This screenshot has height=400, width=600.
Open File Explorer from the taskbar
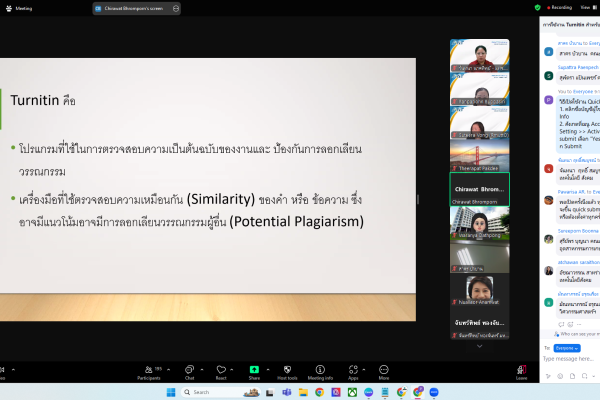[303, 392]
